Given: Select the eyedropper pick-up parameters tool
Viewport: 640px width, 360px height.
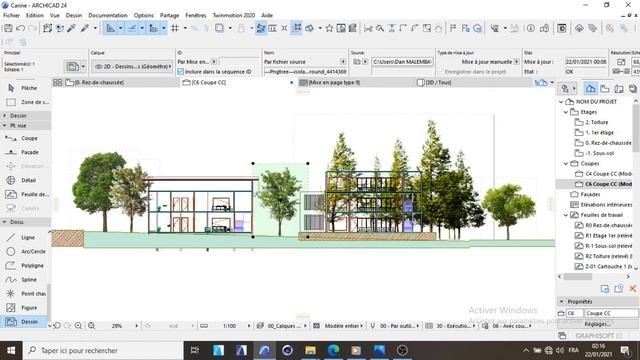Looking at the screenshot, I should [72, 28].
